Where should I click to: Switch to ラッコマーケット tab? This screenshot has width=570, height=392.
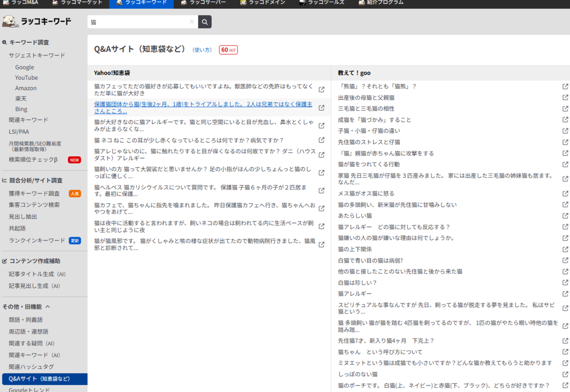pos(77,3)
